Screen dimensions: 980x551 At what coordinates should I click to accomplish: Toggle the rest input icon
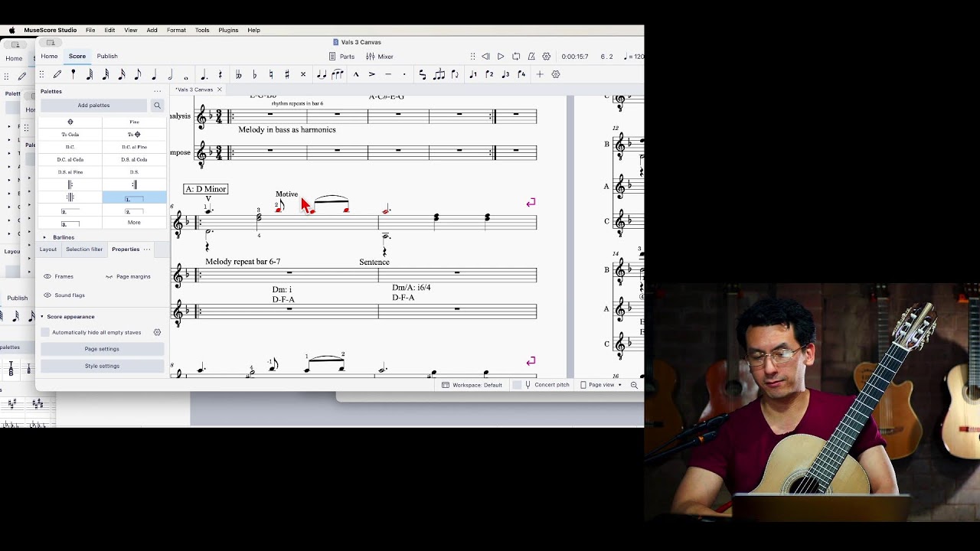coord(220,74)
